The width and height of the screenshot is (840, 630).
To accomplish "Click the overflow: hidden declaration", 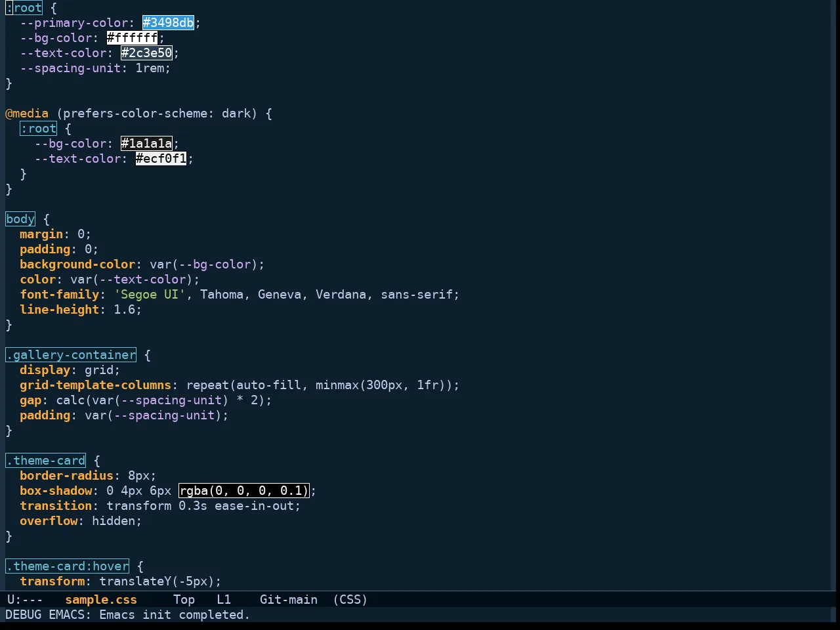I will tap(81, 521).
